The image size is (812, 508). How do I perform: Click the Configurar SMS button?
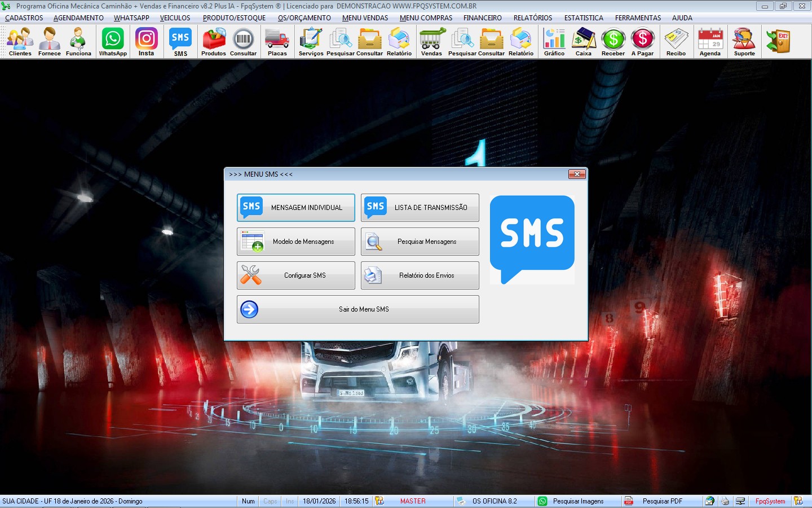click(296, 275)
